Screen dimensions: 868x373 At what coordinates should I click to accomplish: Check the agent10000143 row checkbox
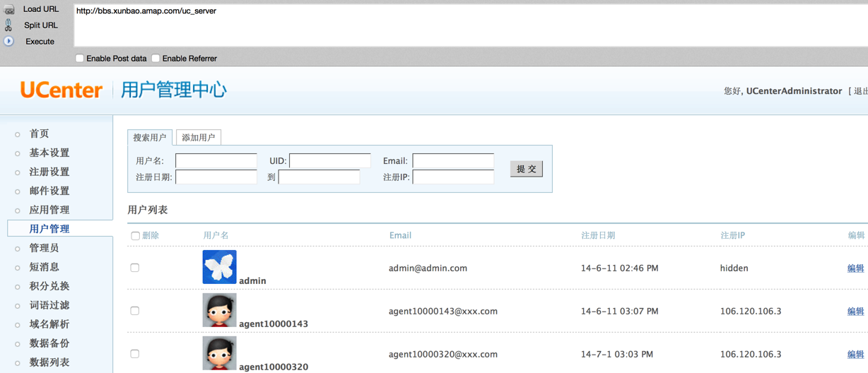[134, 311]
